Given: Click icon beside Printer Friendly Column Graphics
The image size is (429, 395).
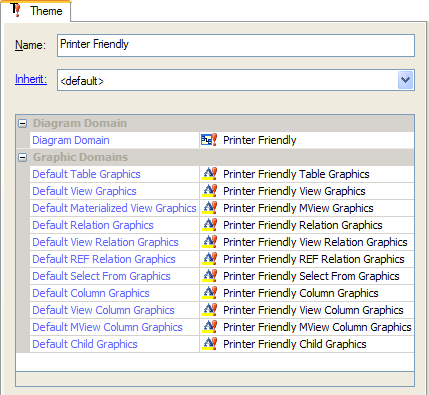Looking at the screenshot, I should (210, 293).
